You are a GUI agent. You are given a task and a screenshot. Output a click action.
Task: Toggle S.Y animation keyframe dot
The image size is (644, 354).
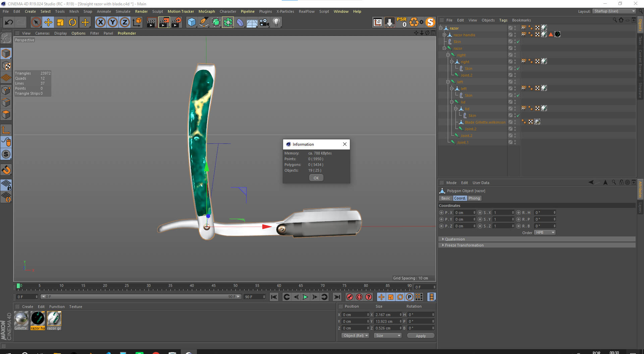[x=480, y=219]
